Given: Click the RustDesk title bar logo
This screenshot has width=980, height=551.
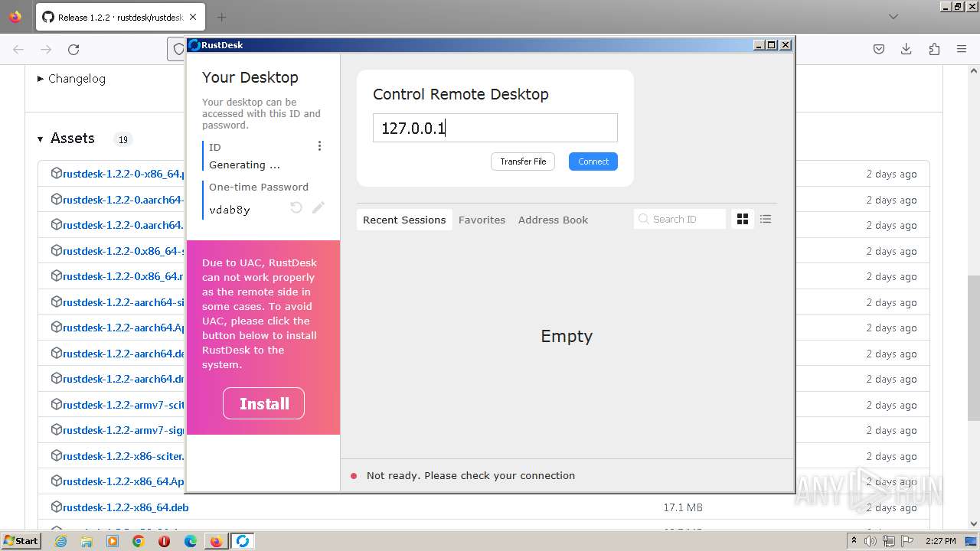Looking at the screenshot, I should (194, 45).
